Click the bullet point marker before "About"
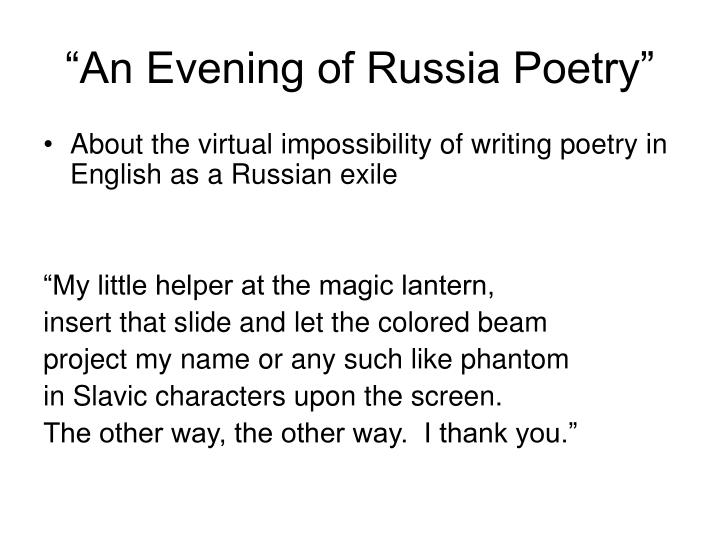Screen dimensions: 720x540 click(48, 145)
